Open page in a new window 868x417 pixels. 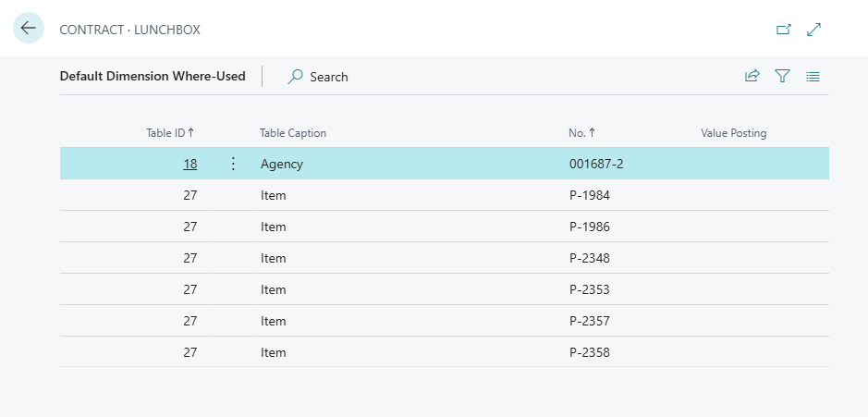point(784,30)
